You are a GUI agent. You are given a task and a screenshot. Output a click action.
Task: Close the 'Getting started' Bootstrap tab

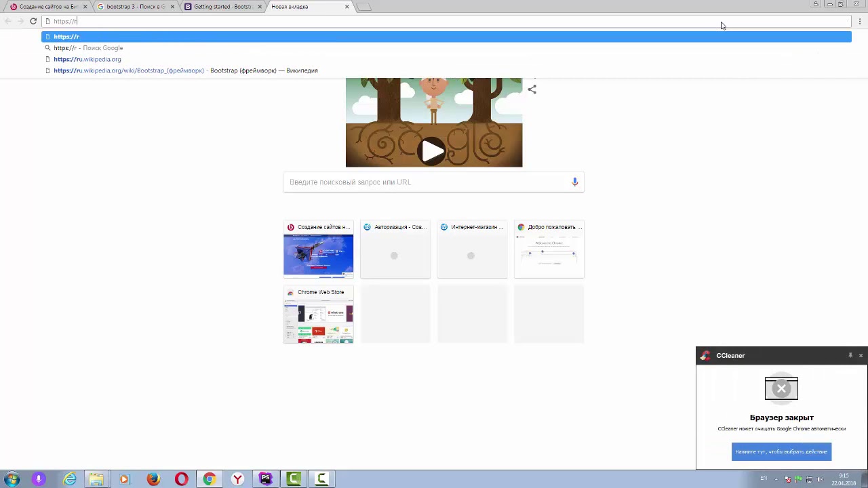[x=260, y=7]
